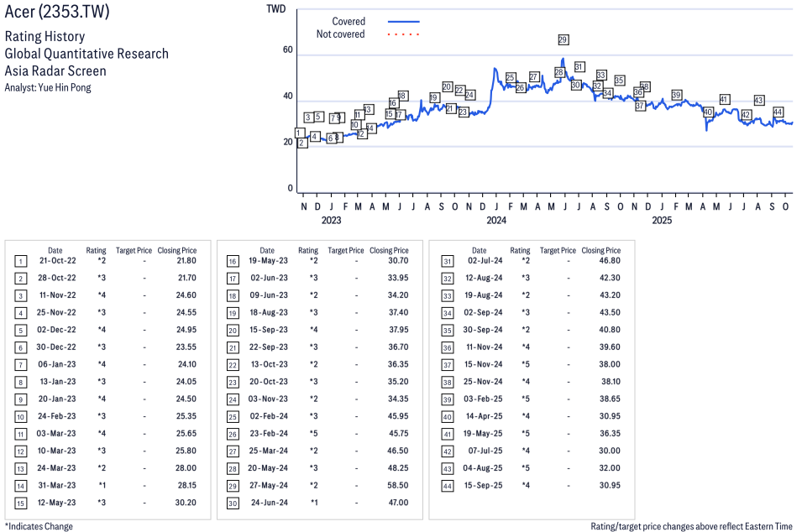Select the table row dated 27-May-24
Screen dimensions: 802x532
tap(320, 486)
